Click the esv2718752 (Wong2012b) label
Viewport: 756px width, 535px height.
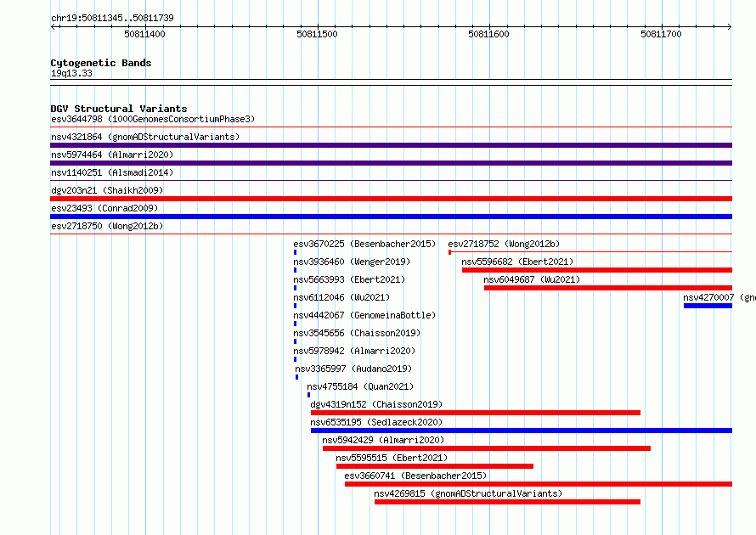(x=504, y=244)
